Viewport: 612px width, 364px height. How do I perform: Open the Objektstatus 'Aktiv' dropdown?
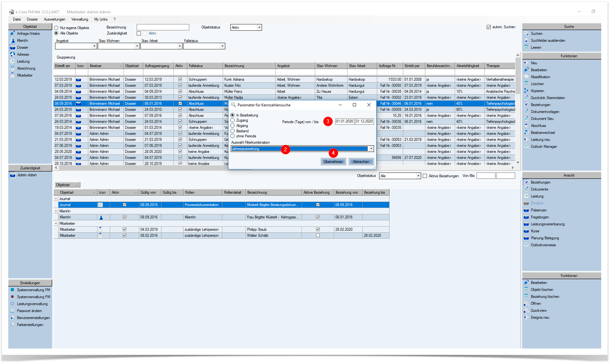259,28
